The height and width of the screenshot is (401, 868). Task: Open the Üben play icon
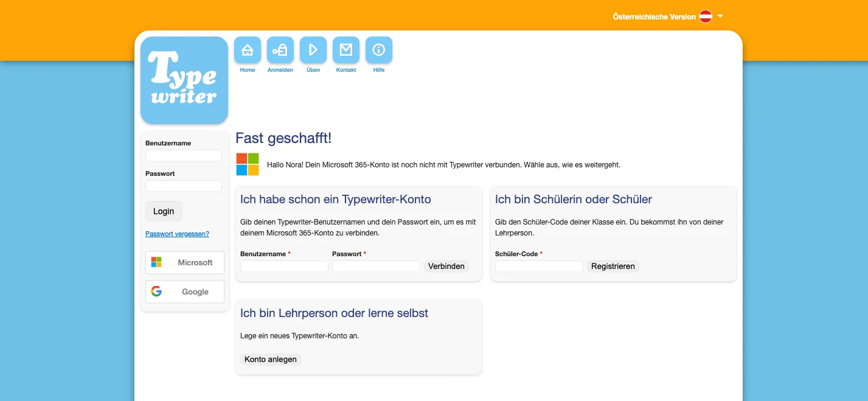313,50
